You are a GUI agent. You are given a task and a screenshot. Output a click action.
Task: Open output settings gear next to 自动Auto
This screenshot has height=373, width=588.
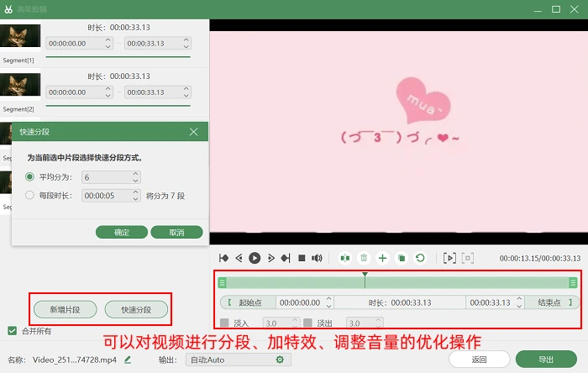[280, 360]
